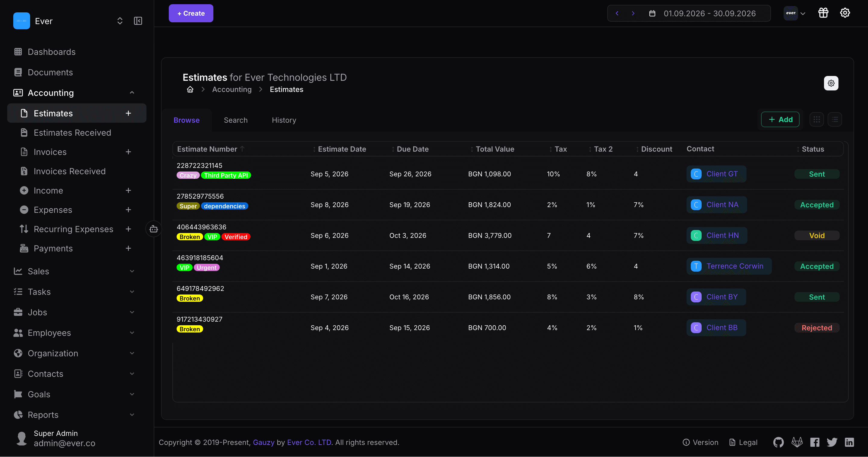Open the GitLab icon in footer

797,442
